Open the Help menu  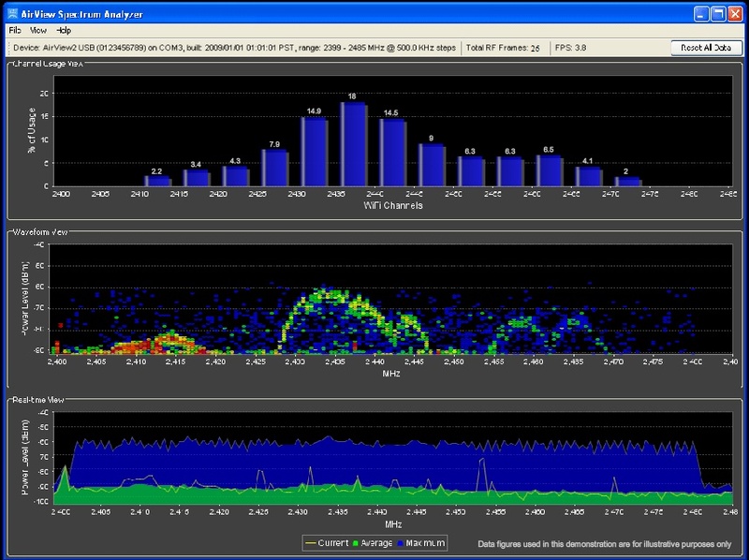[x=64, y=31]
